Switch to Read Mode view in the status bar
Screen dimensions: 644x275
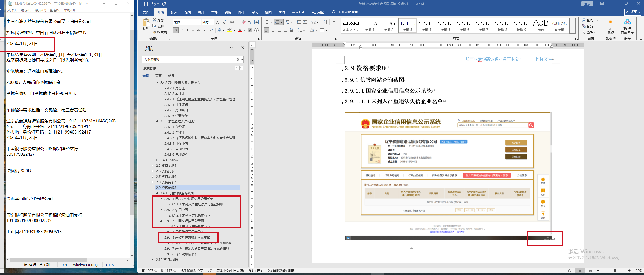(569, 271)
